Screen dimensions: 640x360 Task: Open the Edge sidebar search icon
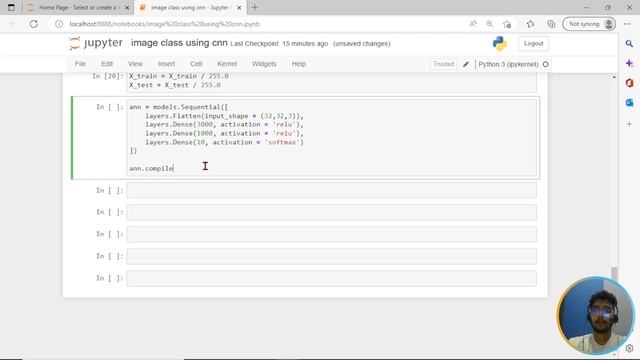pos(629,43)
